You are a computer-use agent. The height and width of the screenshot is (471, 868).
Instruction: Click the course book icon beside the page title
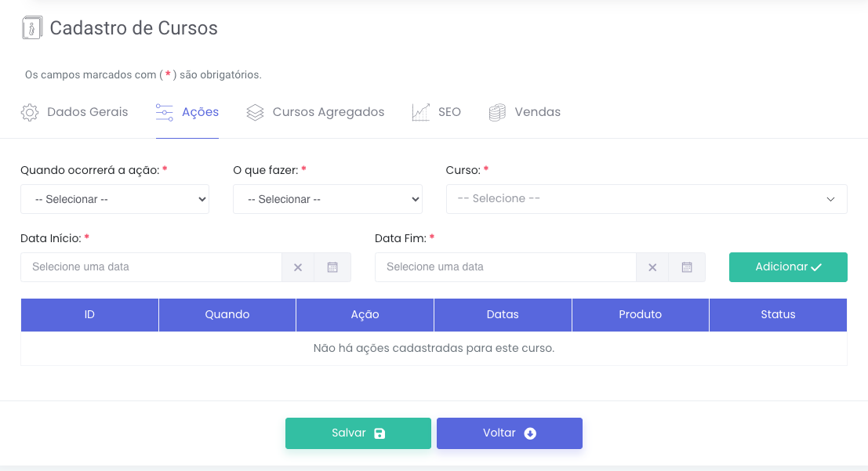[x=32, y=28]
